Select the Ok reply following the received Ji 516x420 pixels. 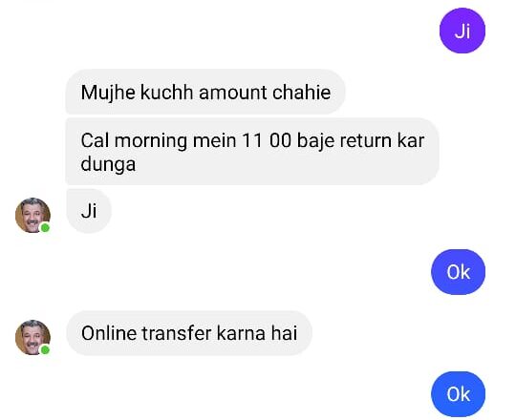(458, 272)
